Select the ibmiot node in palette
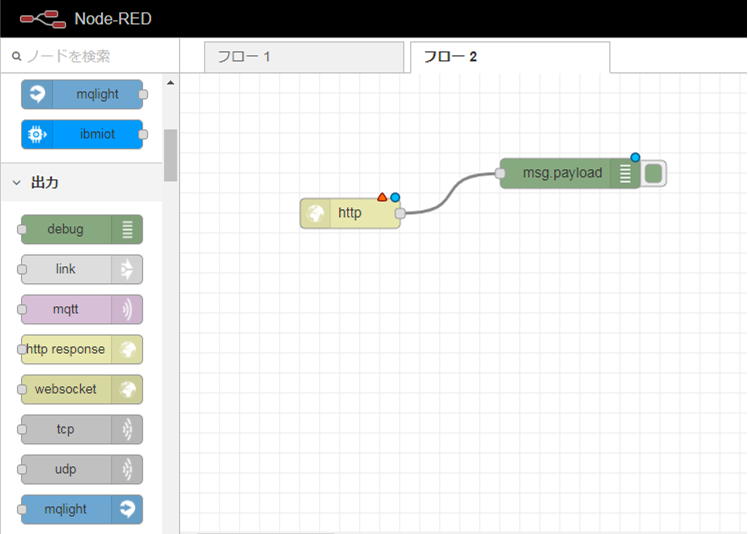This screenshot has width=748, height=534. 82,134
